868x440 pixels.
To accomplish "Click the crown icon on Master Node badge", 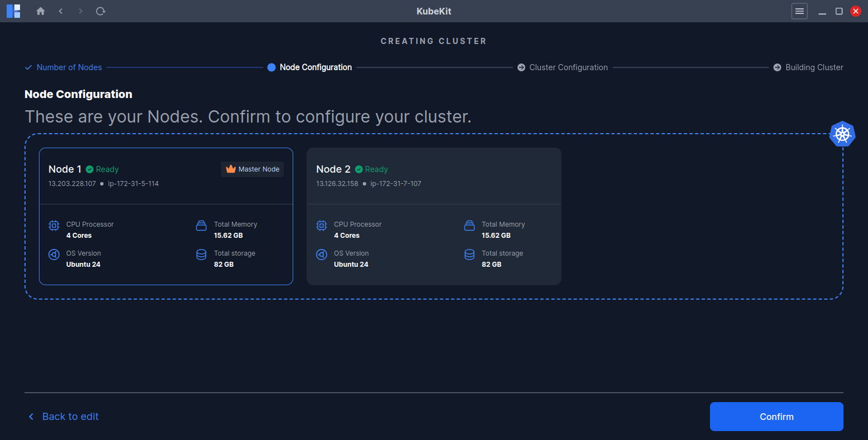I will point(230,169).
